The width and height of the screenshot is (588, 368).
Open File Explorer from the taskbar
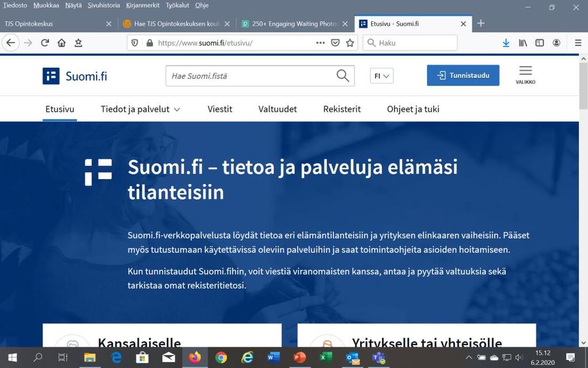click(x=90, y=358)
